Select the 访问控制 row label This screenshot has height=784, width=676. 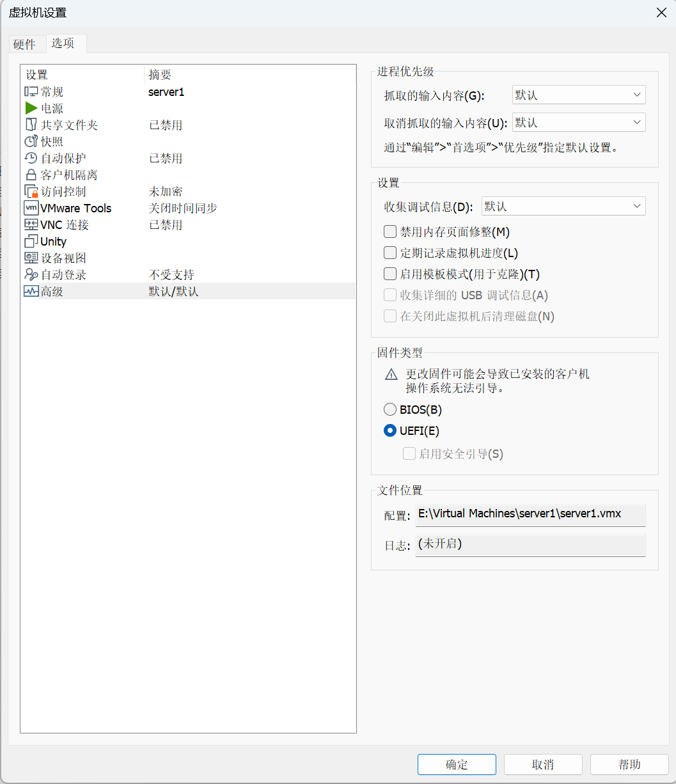pos(64,192)
